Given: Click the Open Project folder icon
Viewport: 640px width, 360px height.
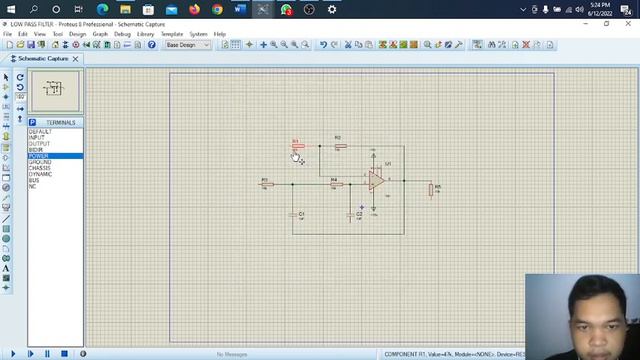Looking at the screenshot, I should tap(20, 45).
